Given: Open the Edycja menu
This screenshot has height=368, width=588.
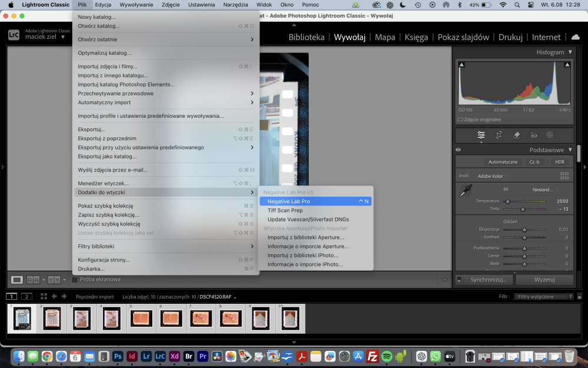Looking at the screenshot, I should point(103,5).
